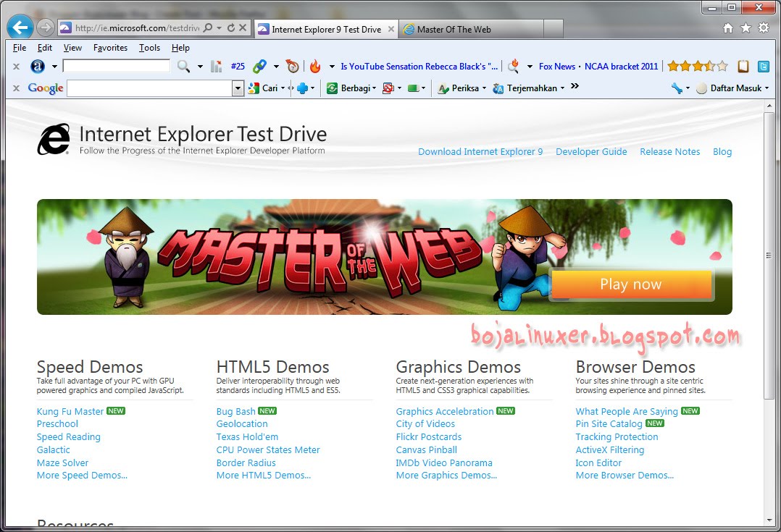Viewport: 781px width, 532px height.
Task: Click the five-star site rating
Action: [x=697, y=66]
